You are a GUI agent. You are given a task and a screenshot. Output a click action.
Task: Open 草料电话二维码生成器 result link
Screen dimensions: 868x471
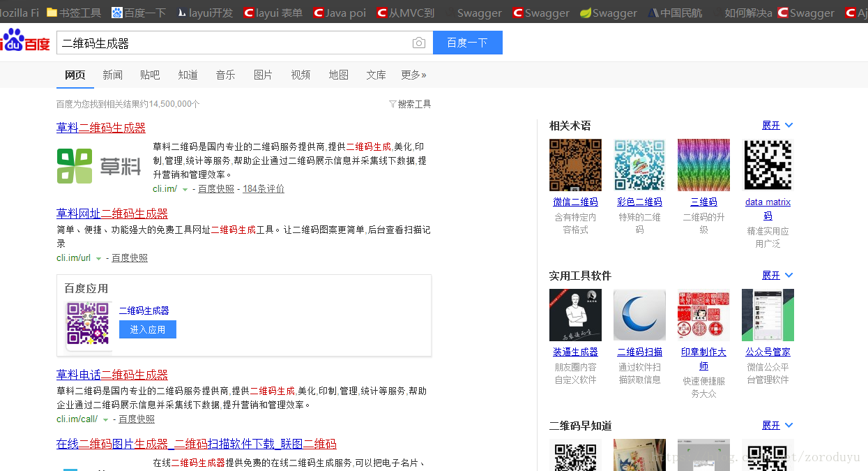(x=112, y=375)
